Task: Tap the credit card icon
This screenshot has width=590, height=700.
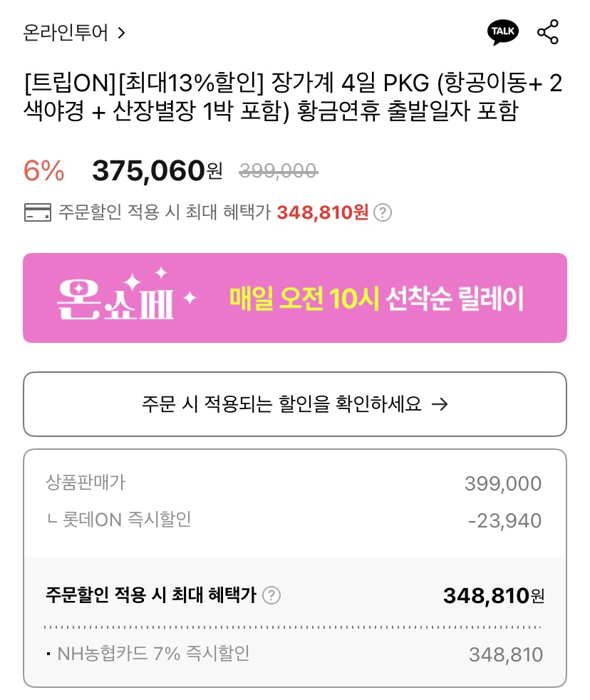Action: pos(38,212)
